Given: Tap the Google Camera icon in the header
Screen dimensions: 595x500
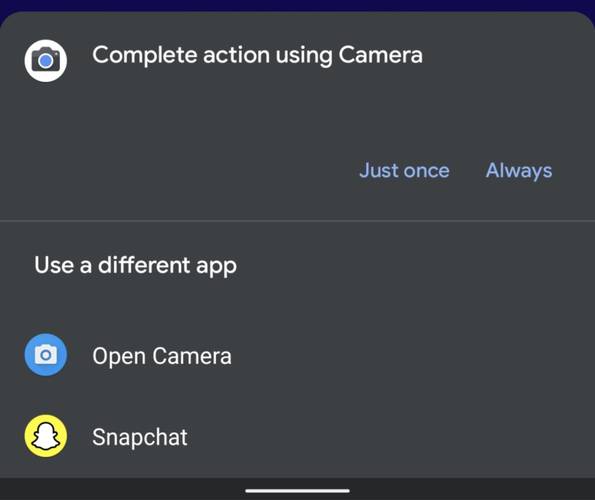Looking at the screenshot, I should 46,61.
